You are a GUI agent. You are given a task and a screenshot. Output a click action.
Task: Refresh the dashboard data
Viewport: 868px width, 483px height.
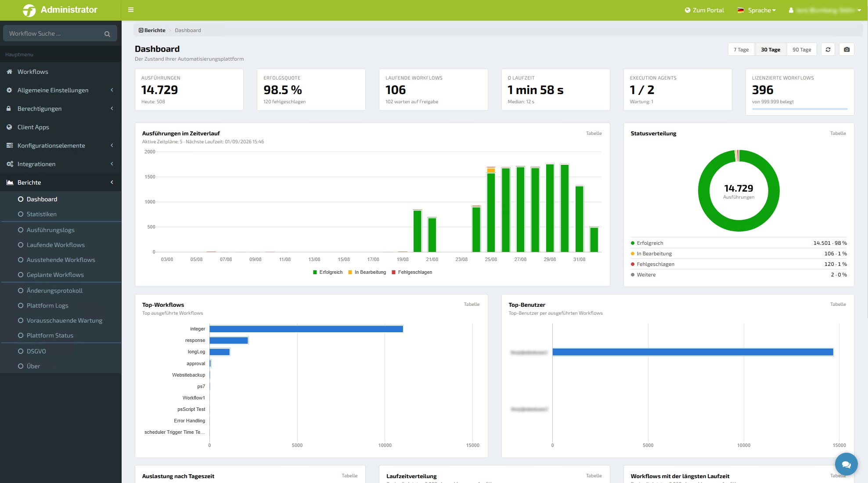click(x=828, y=50)
